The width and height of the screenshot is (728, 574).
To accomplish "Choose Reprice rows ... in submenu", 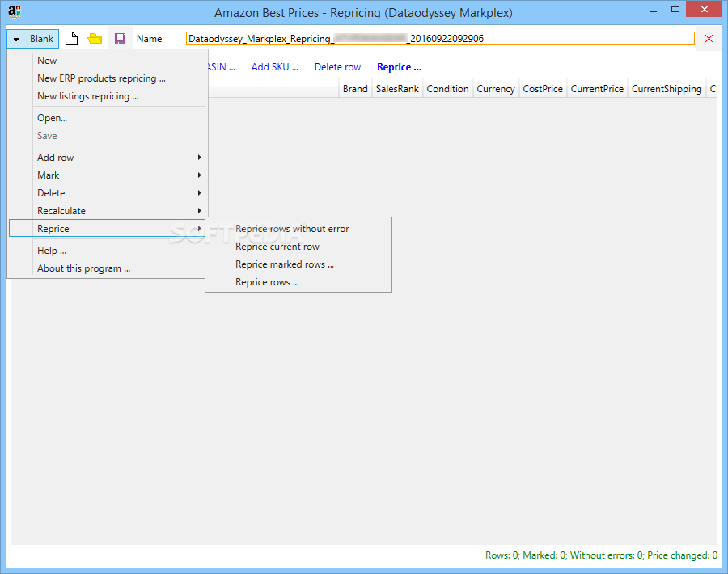I will 298,282.
